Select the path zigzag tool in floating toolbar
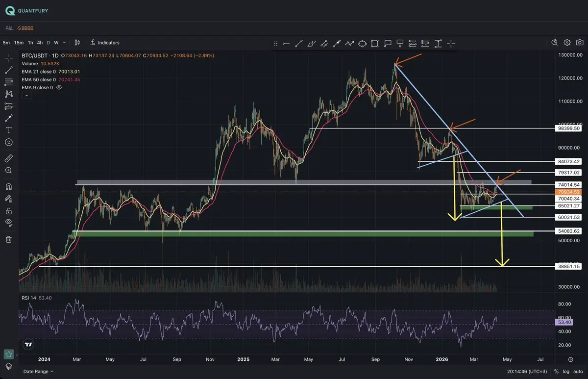The width and height of the screenshot is (588, 379). click(x=349, y=44)
